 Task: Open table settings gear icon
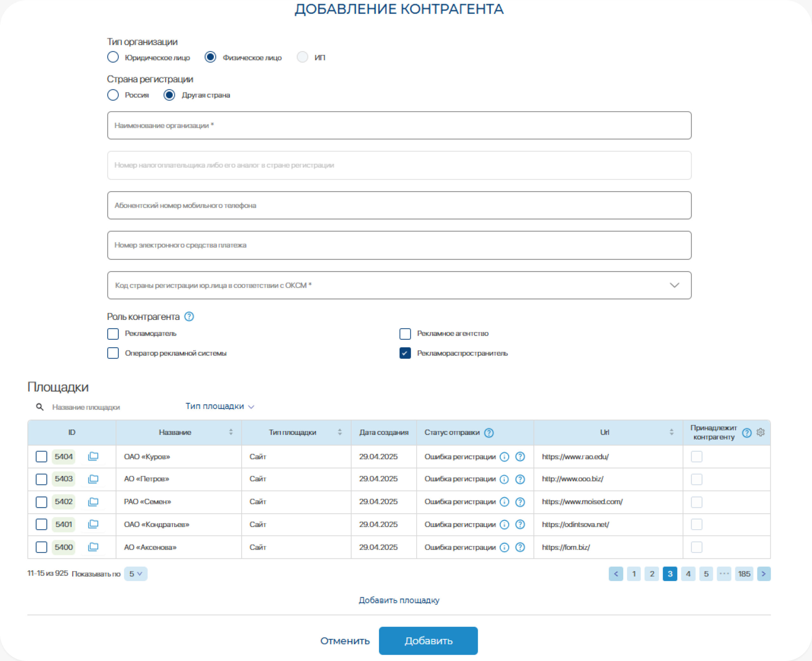coord(760,433)
